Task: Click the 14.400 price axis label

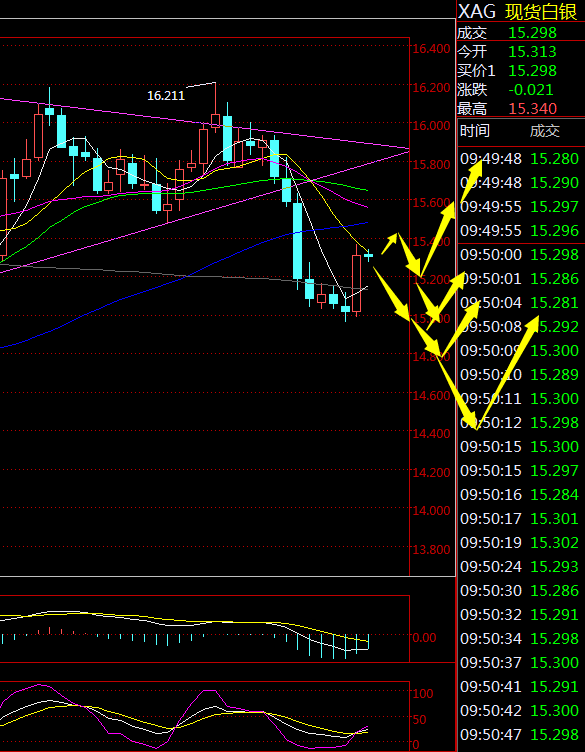Action: pos(431,434)
